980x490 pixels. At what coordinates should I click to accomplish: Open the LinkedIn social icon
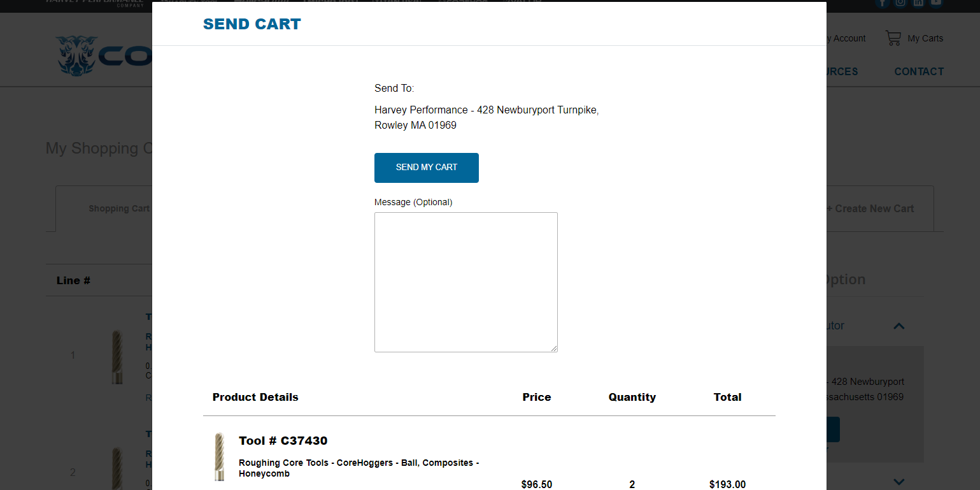coord(918,3)
